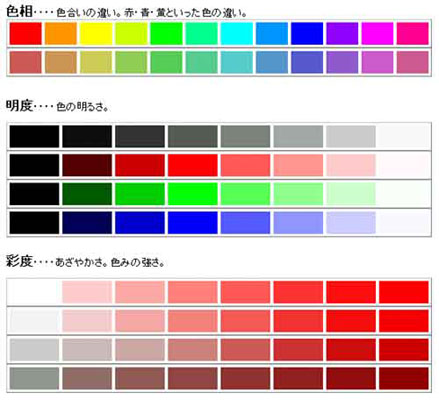This screenshot has width=439, height=400.
Task: Select the medium gray swatch in third saturation row
Action: pyautogui.click(x=34, y=349)
